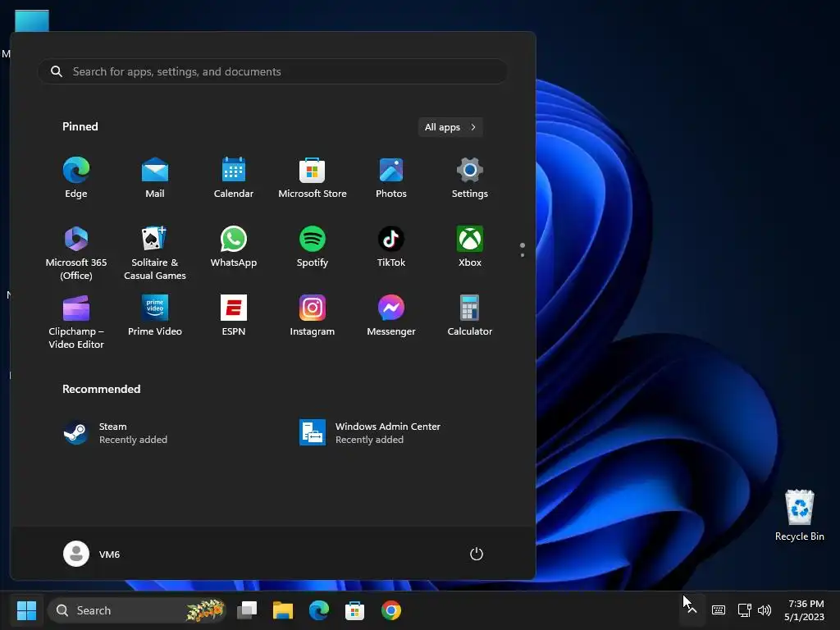Click All apps button
840x630 pixels.
tap(450, 127)
